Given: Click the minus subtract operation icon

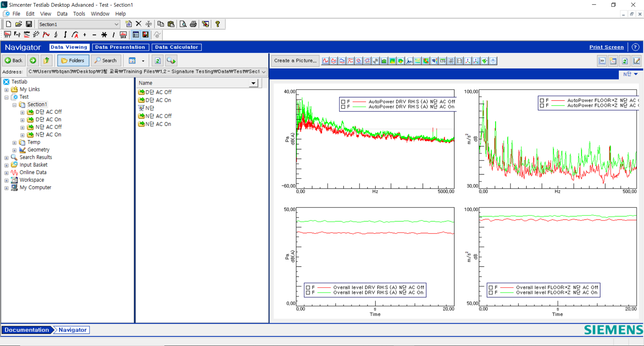Looking at the screenshot, I should click(94, 35).
